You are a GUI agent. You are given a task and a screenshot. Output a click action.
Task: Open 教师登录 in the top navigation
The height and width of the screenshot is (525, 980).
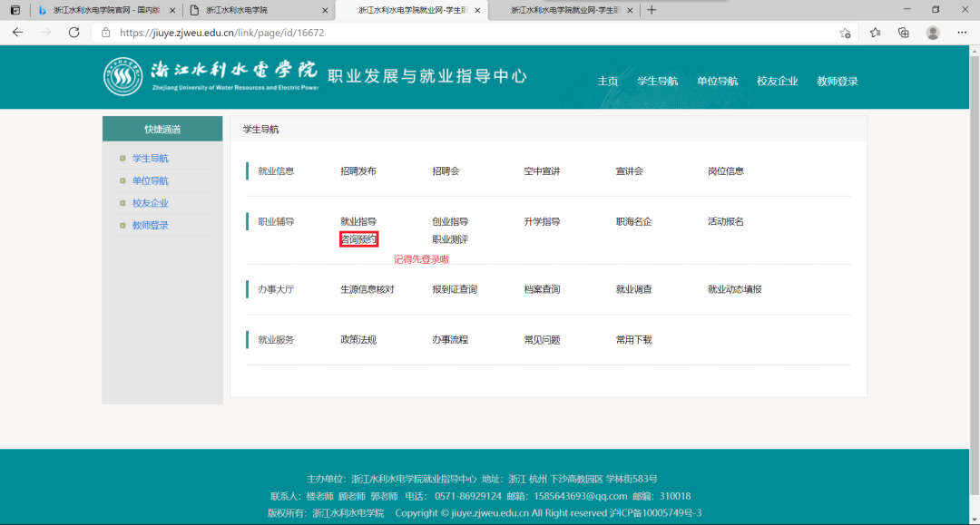click(838, 82)
